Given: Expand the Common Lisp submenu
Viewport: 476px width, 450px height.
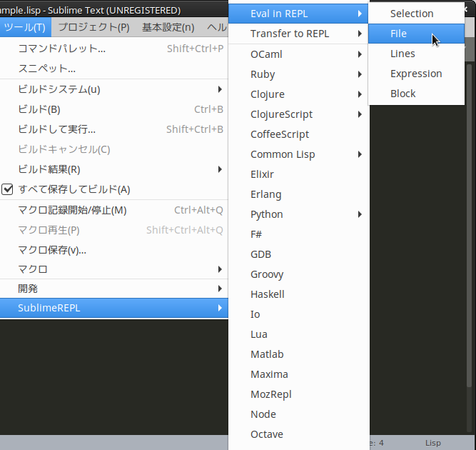Looking at the screenshot, I should [299, 154].
